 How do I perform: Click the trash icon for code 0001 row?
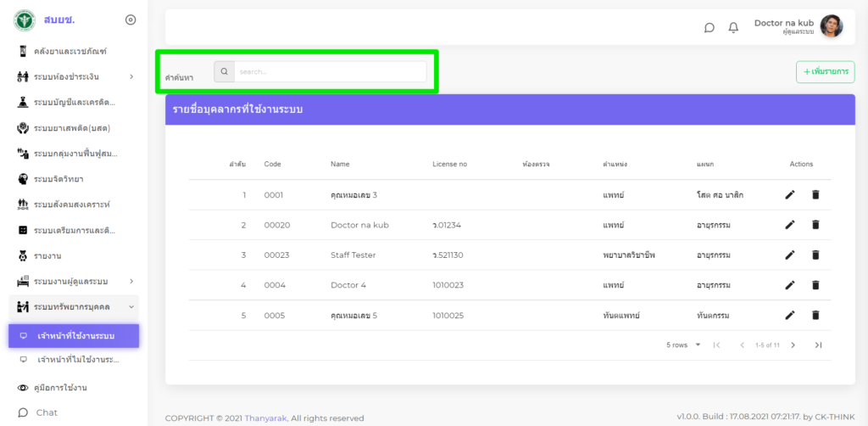point(815,195)
